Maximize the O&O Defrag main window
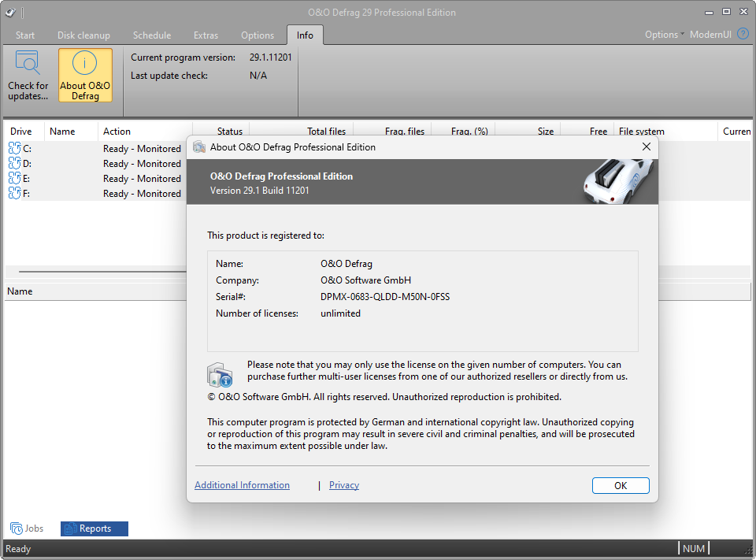 pyautogui.click(x=726, y=12)
